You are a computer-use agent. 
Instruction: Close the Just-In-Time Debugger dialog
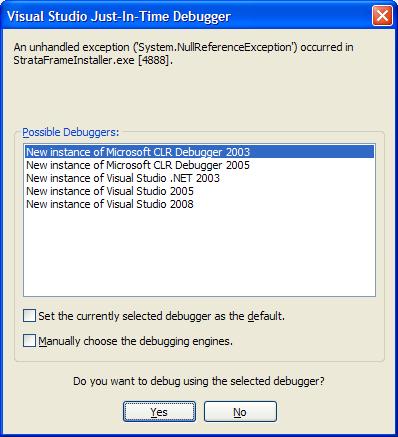coord(382,16)
